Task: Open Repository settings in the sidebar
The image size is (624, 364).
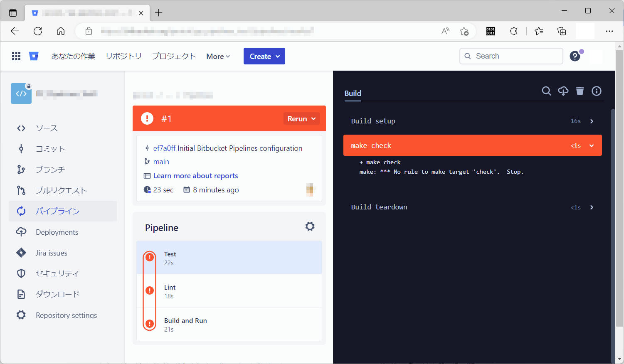Action: (66, 315)
